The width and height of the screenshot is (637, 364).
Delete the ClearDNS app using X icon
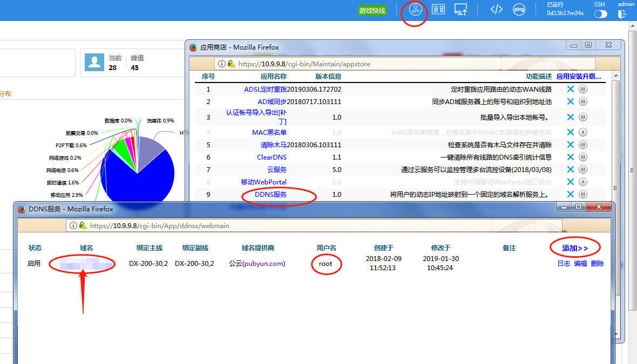570,157
